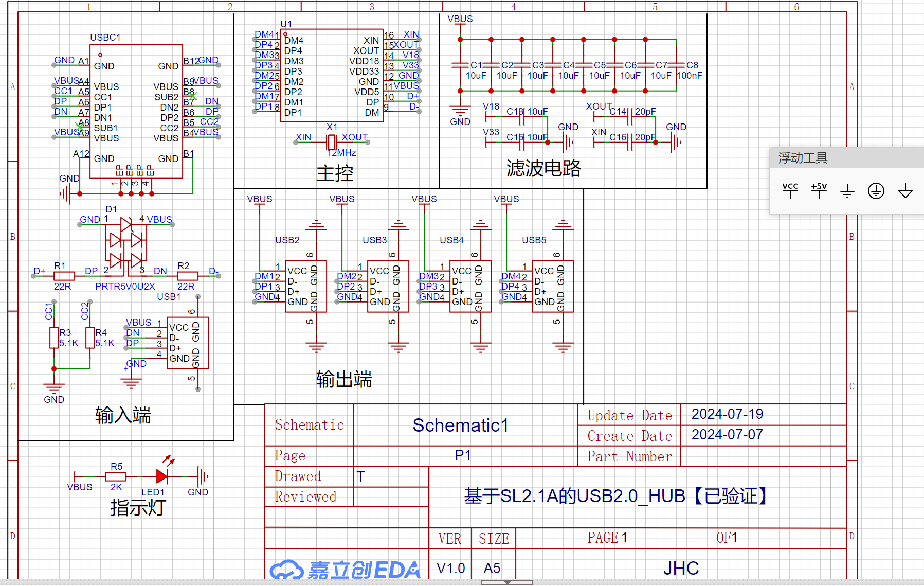Select the C8 100nF capacitor
Image resolution: width=924 pixels, height=586 pixels.
[x=676, y=65]
